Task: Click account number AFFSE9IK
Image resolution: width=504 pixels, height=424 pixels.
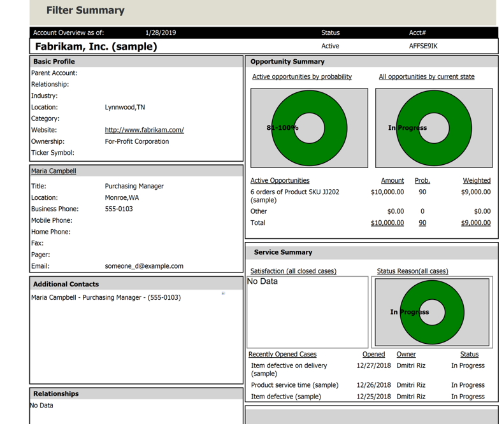Action: pos(423,46)
